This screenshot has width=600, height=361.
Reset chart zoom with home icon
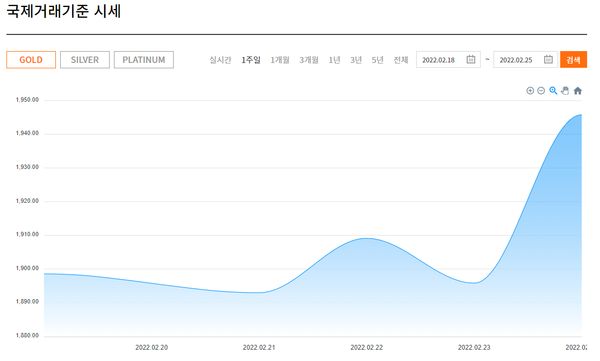(x=578, y=91)
